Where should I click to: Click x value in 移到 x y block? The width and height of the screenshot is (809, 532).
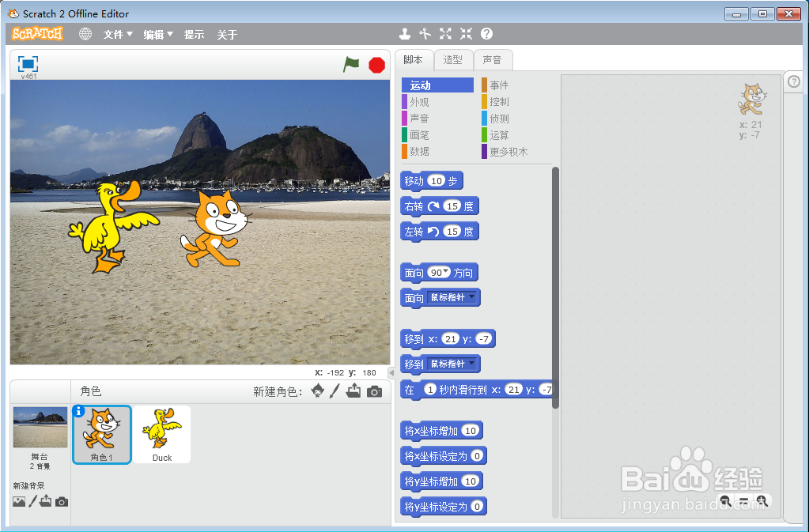[x=451, y=338]
